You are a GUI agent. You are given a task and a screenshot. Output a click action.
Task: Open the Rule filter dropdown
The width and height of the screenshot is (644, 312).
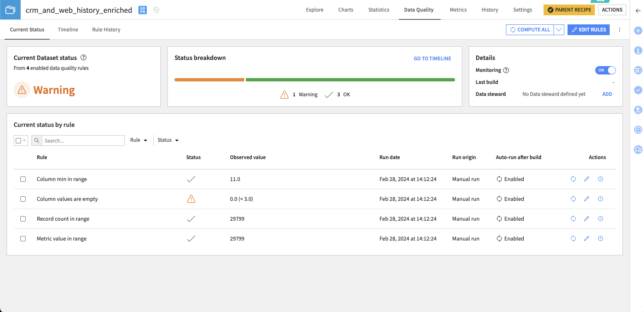pyautogui.click(x=138, y=140)
